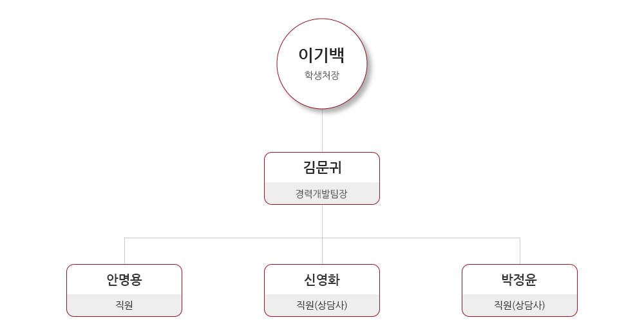
Task: Click the horizontal branch line between 신영화 and 박정윤
Action: pyautogui.click(x=421, y=238)
